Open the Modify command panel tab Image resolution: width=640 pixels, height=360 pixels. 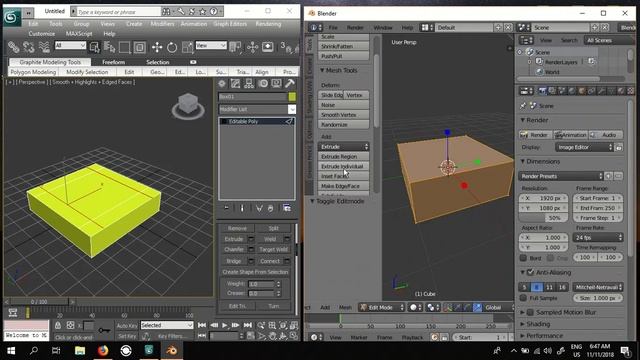tap(236, 84)
